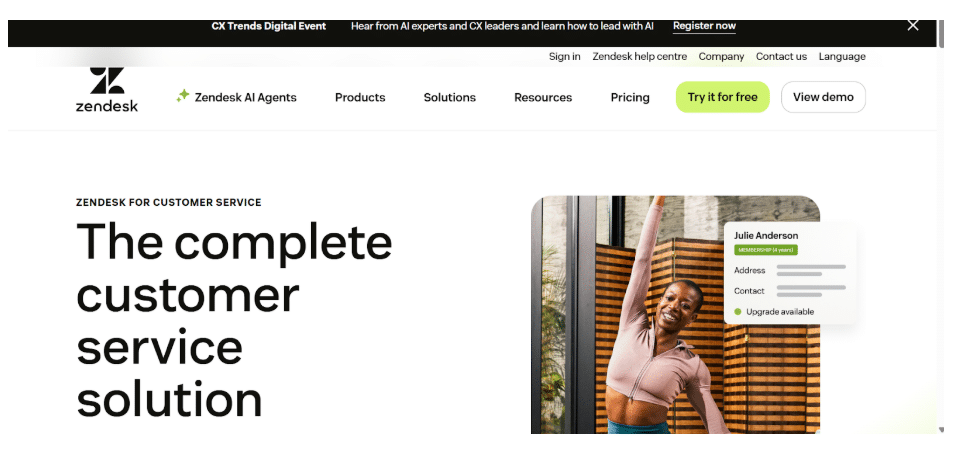
Task: Open the Products menu
Action: (x=360, y=97)
